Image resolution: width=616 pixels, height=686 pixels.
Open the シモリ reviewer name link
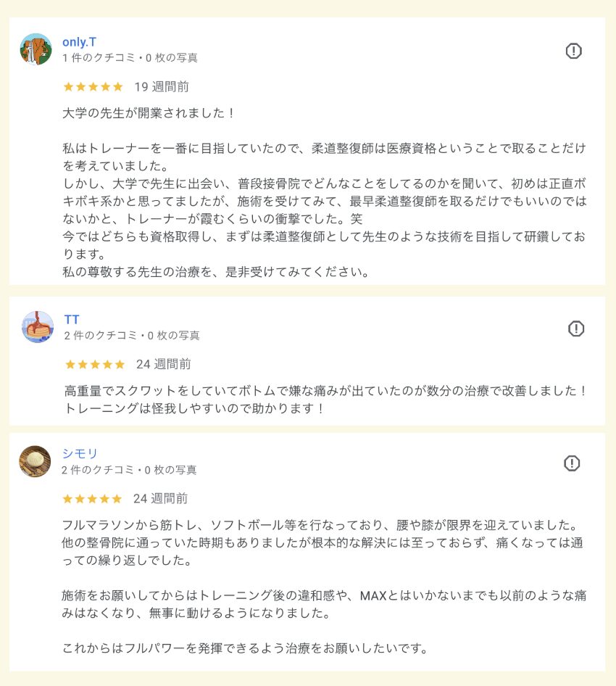tap(80, 454)
